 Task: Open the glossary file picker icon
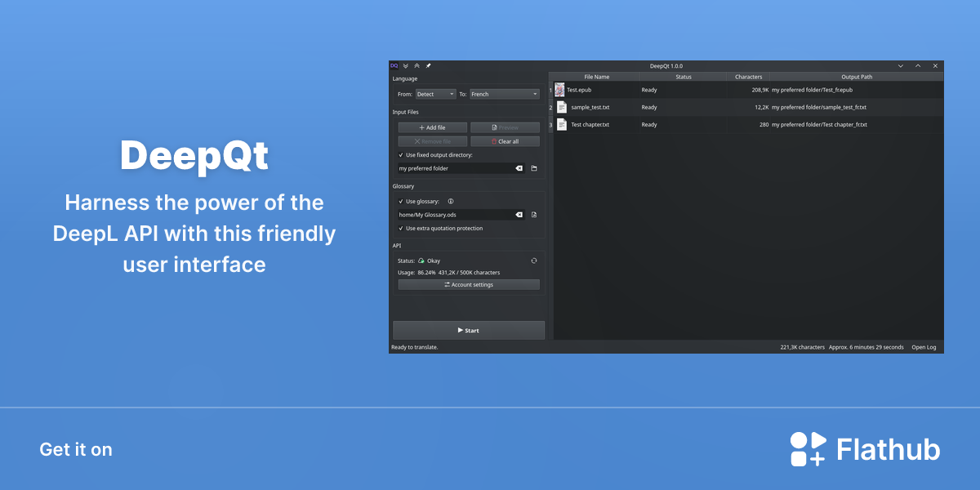coord(534,215)
